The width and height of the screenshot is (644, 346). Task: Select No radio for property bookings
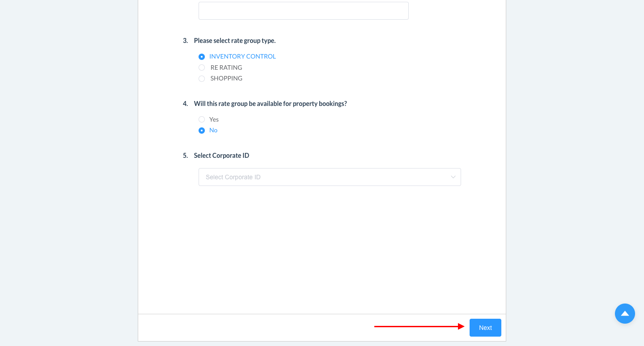pos(202,131)
